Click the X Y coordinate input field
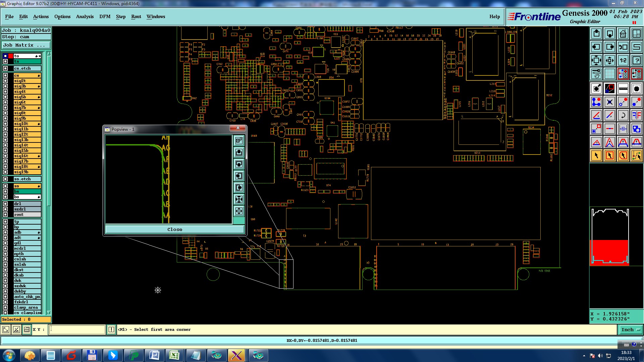 point(77,330)
